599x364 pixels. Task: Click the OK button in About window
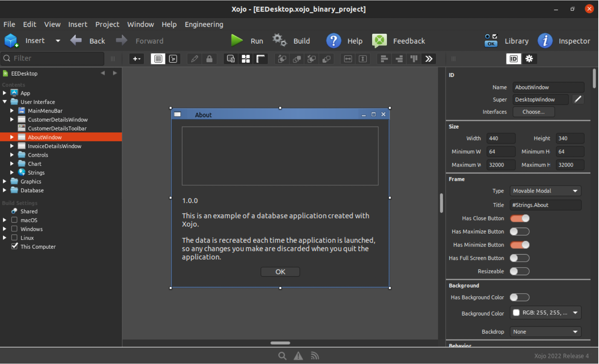pyautogui.click(x=280, y=272)
